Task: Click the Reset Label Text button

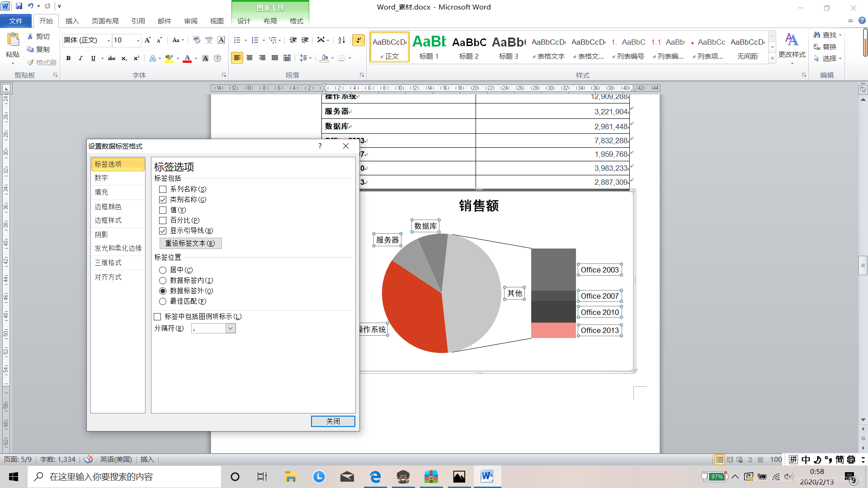Action: tap(190, 243)
